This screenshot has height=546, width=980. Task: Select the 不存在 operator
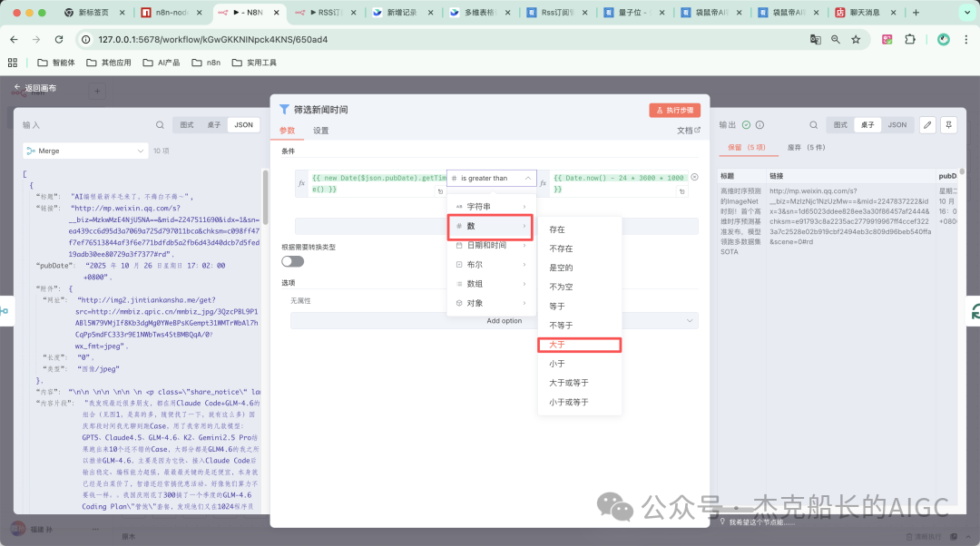[x=579, y=249]
